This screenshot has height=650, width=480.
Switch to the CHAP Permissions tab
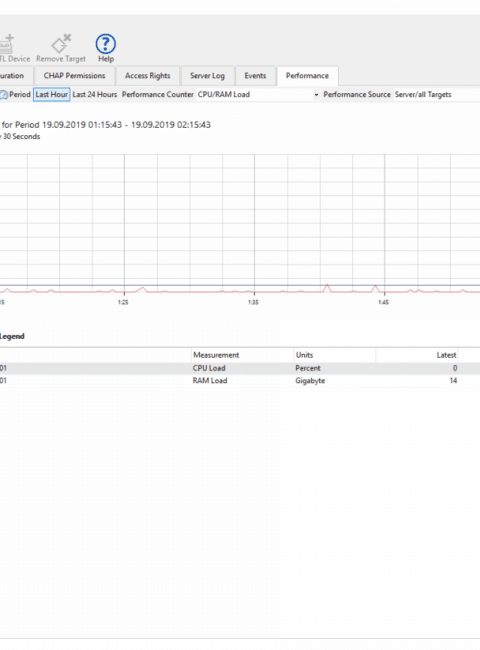pos(74,76)
